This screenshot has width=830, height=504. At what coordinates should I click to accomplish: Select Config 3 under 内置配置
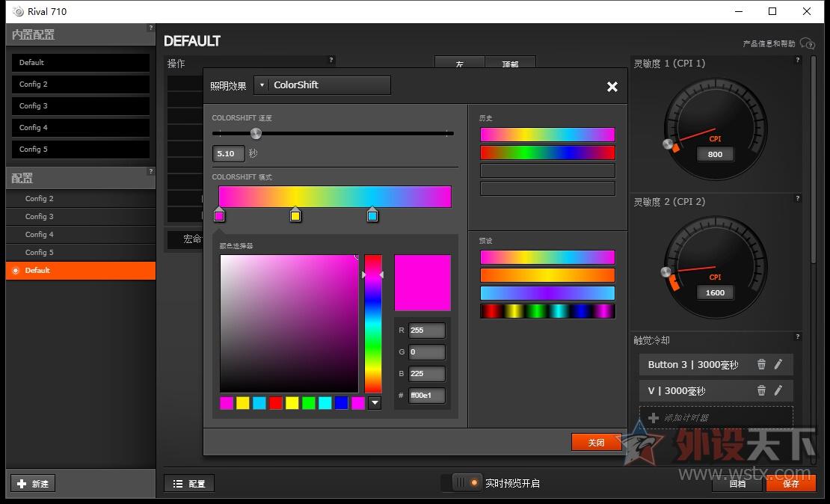coord(81,106)
